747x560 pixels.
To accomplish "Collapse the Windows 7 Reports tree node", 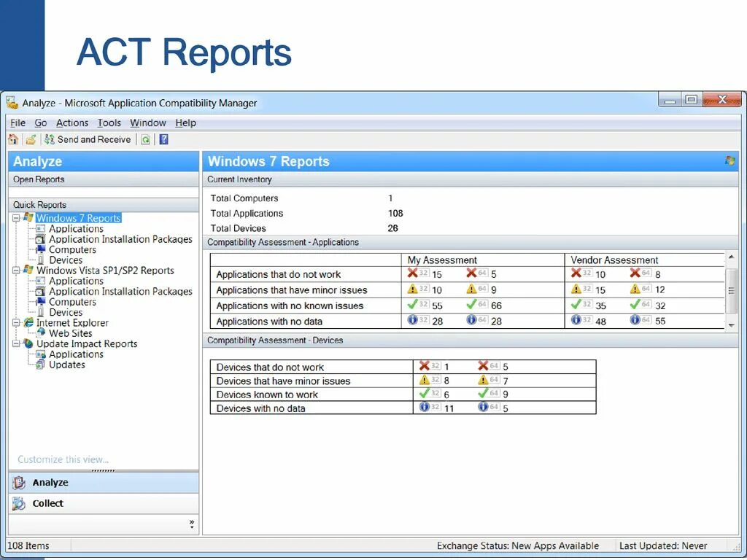I will 16,218.
